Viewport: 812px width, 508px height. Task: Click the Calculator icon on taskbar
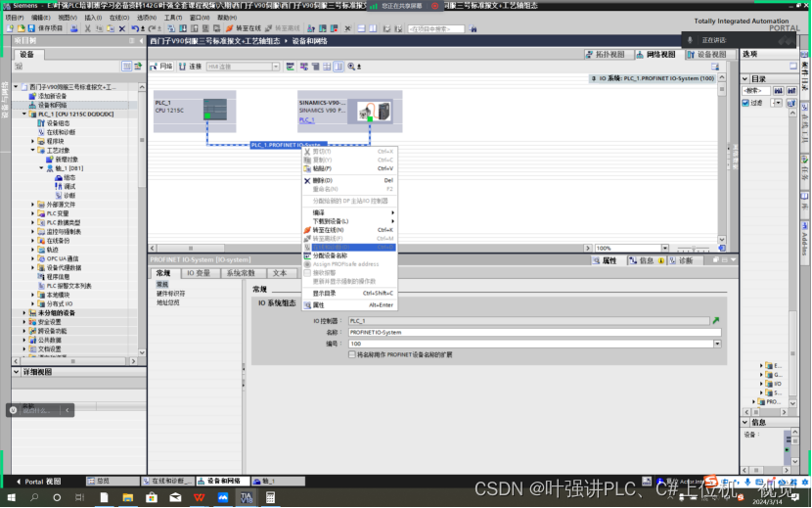[x=270, y=497]
